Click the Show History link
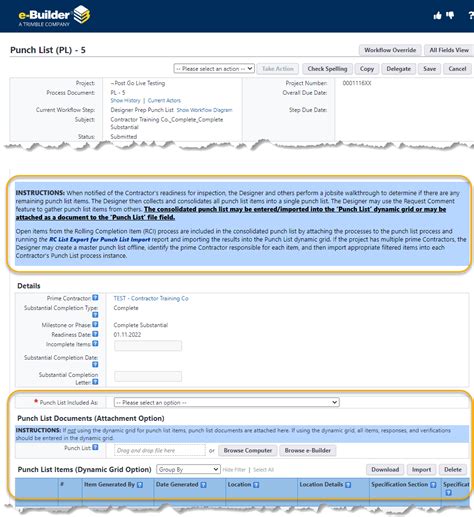The image size is (474, 517). click(125, 100)
